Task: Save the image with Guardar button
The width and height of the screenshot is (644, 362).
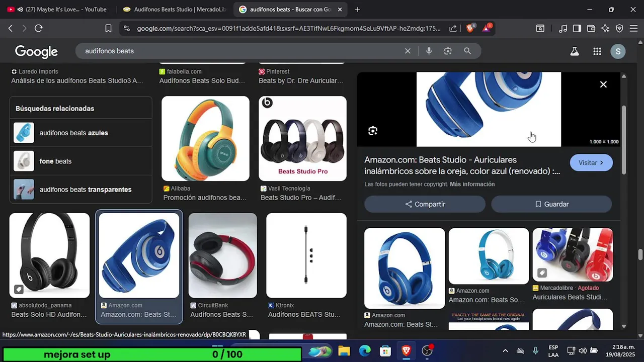Action: pyautogui.click(x=551, y=204)
